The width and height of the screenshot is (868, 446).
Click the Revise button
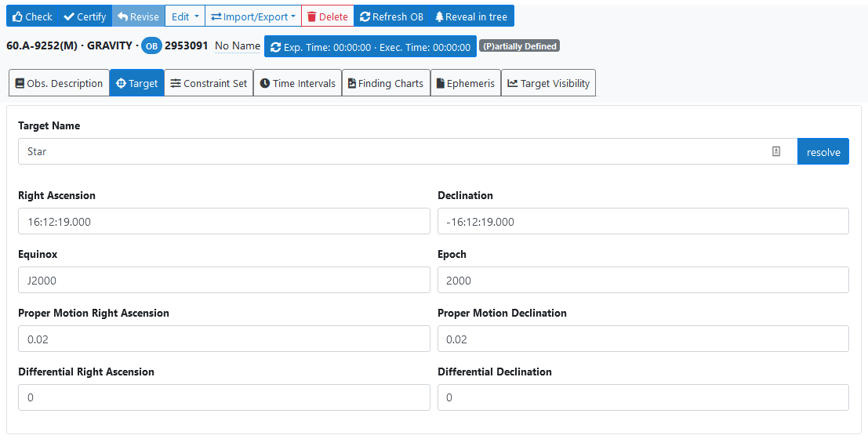(139, 16)
